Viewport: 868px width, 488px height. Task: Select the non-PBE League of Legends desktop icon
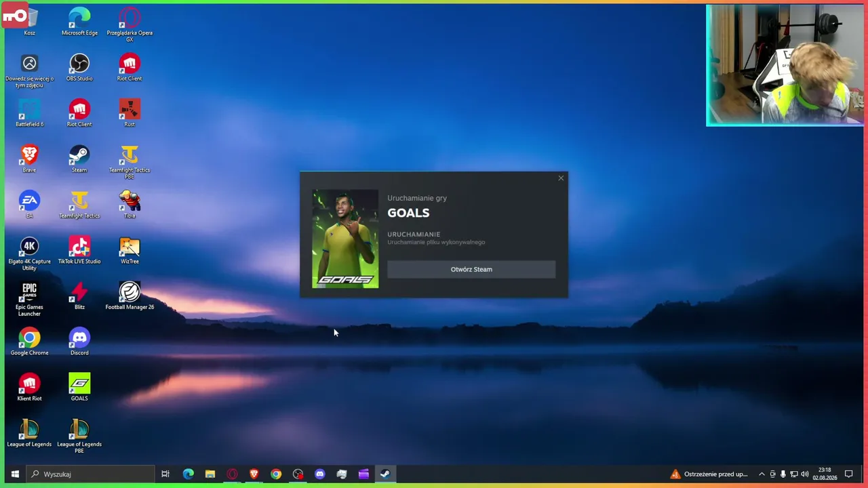(x=29, y=434)
